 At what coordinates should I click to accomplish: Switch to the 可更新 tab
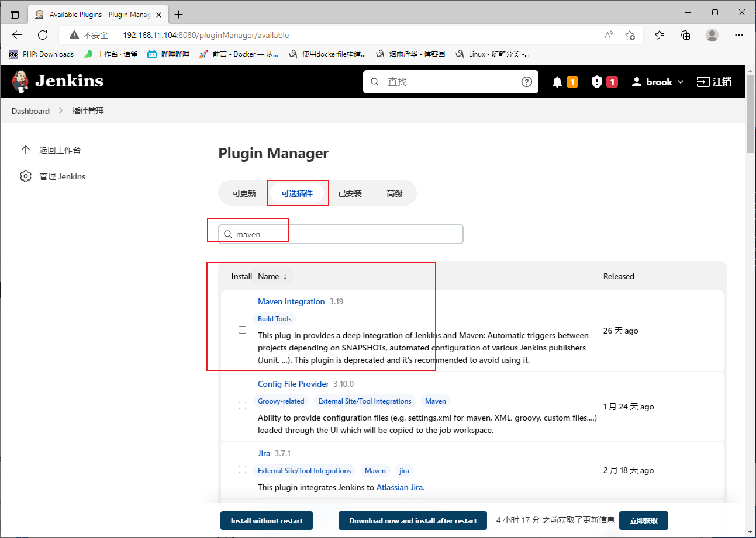(x=244, y=193)
